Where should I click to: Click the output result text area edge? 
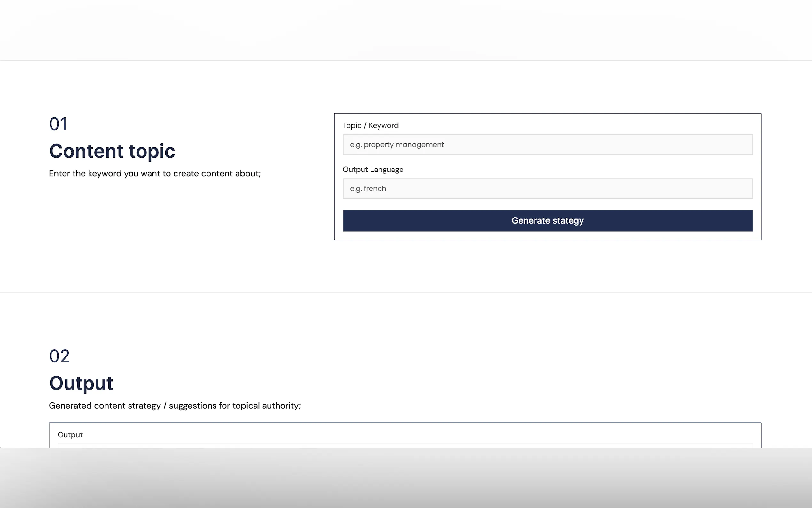tap(405, 446)
